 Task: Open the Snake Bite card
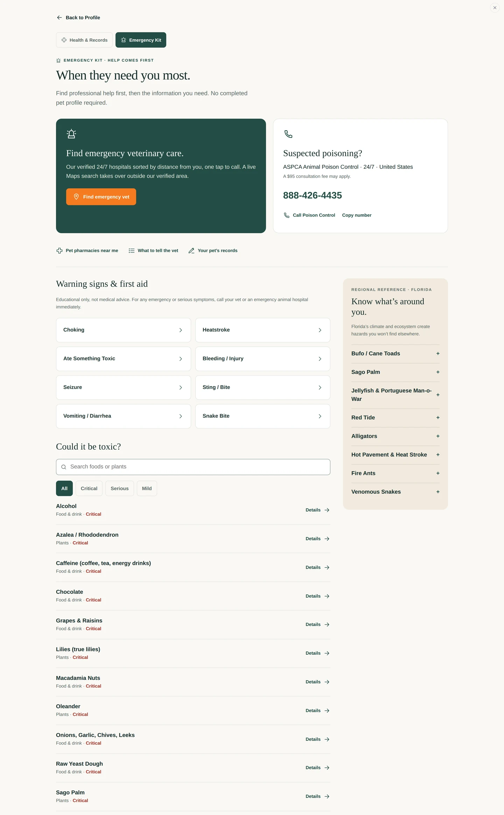point(263,416)
